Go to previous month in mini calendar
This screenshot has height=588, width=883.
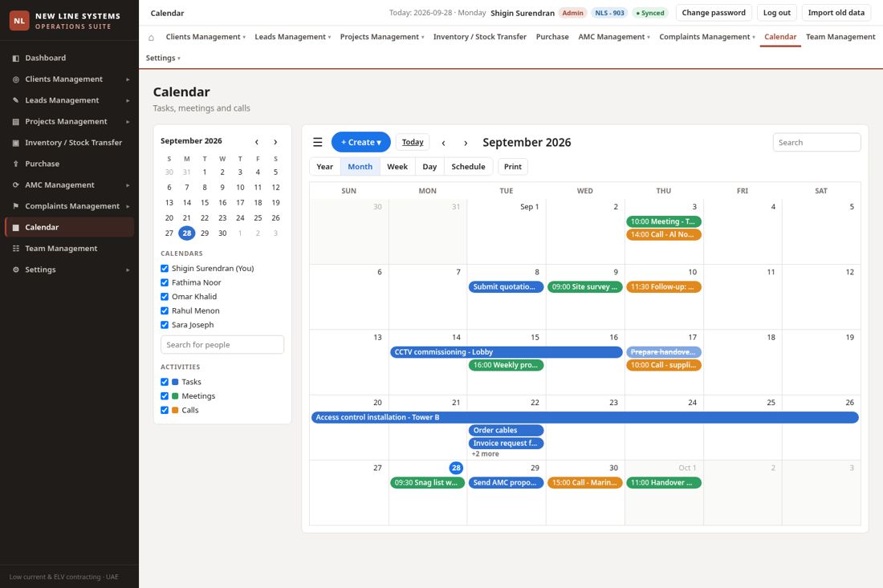click(257, 142)
